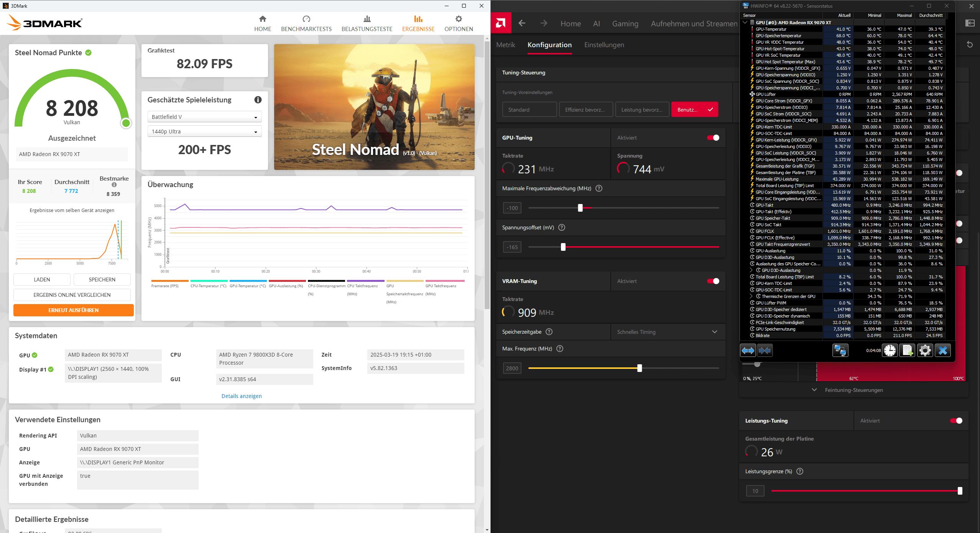The image size is (980, 533).
Task: Click Details anzeigen link
Action: point(242,396)
